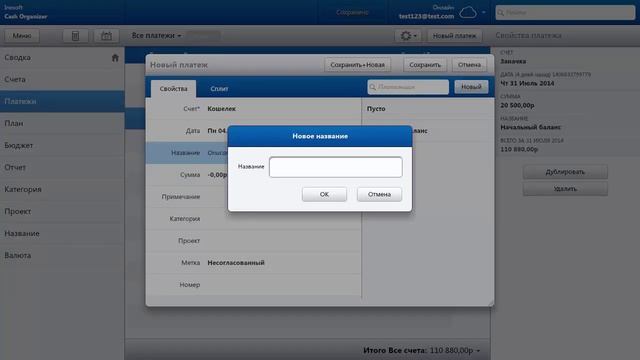Focus the Название text input field
This screenshot has height=360, width=640.
(x=336, y=167)
